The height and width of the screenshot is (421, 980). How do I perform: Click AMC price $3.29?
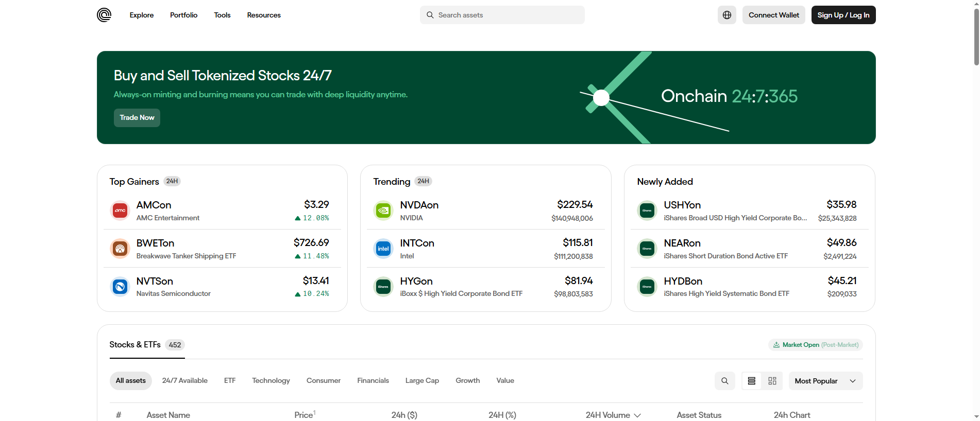[316, 205]
